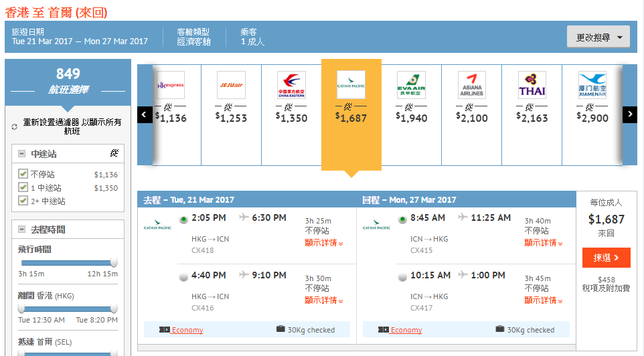This screenshot has height=356, width=644.
Task: Choose the $1,253 Jeju Air fare
Action: tap(231, 118)
